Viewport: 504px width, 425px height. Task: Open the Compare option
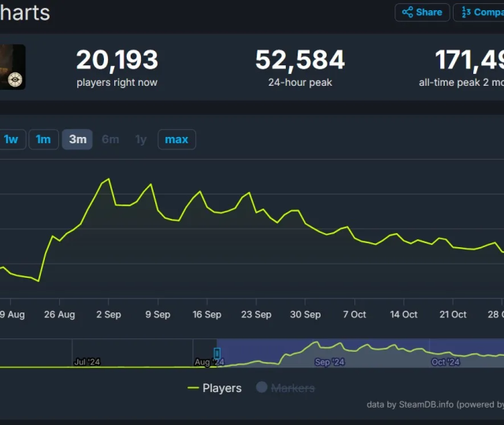tap(480, 12)
